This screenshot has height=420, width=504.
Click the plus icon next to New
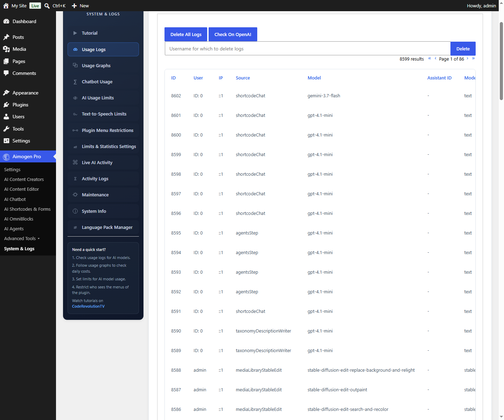tap(74, 6)
